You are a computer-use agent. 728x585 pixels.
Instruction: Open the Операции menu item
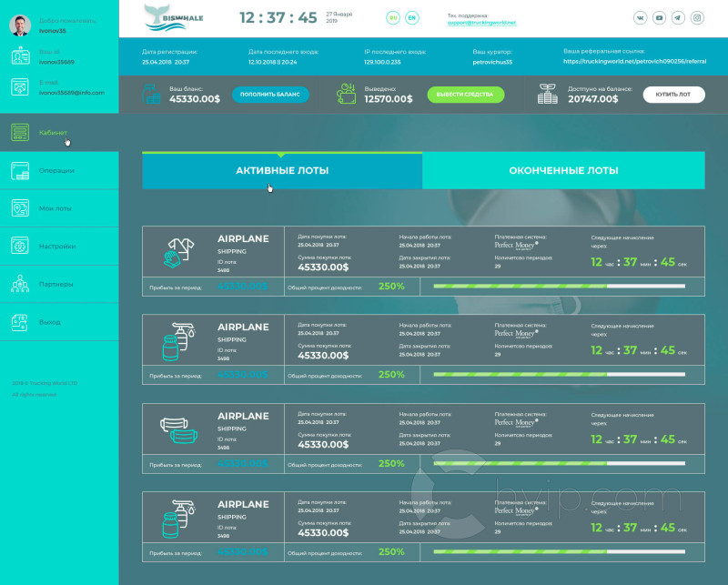(59, 170)
